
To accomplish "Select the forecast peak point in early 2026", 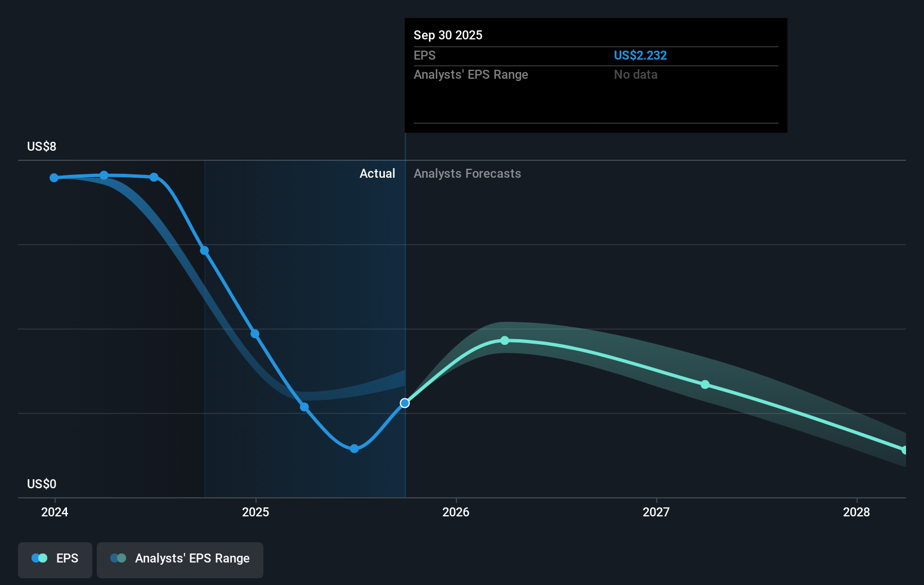I will click(505, 340).
